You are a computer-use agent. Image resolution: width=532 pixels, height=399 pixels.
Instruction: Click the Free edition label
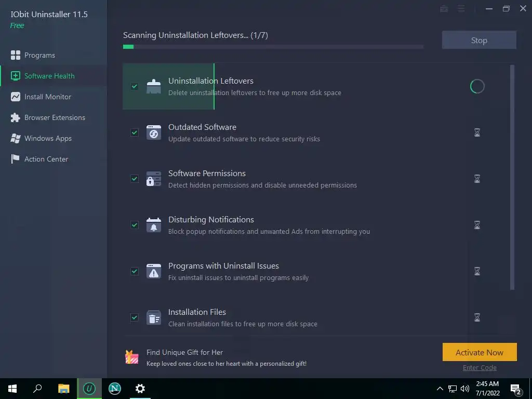click(x=17, y=25)
